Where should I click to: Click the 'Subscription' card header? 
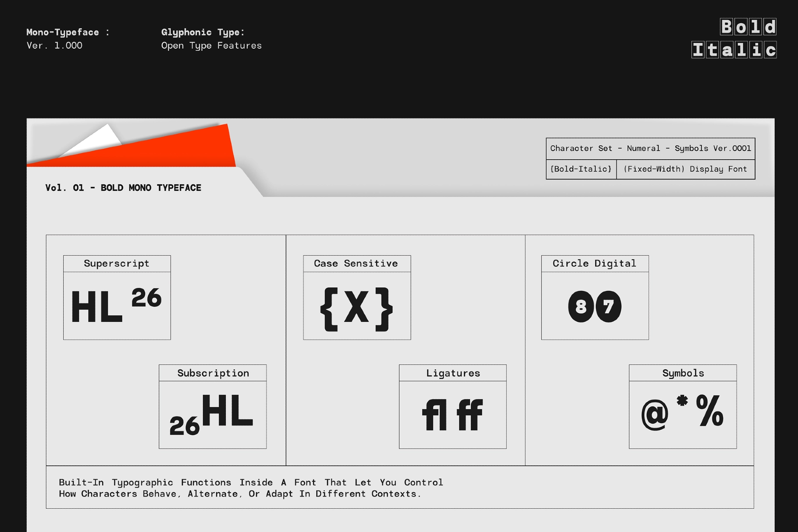coord(213,373)
